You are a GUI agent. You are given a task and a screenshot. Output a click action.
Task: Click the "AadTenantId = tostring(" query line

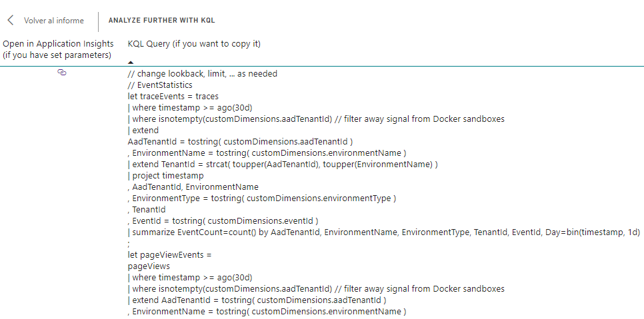pos(240,142)
